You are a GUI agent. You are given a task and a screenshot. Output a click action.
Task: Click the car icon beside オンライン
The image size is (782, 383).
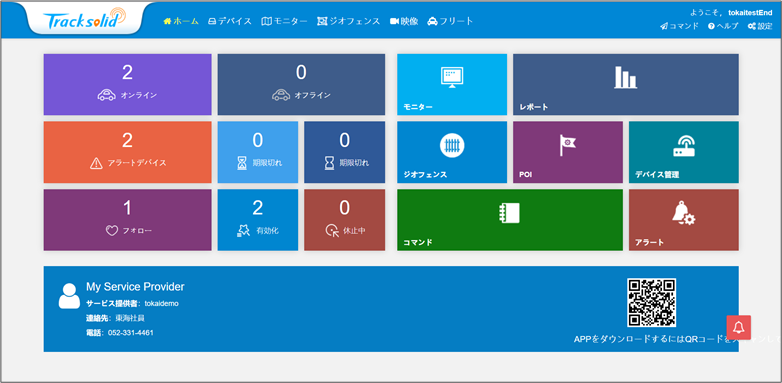107,95
